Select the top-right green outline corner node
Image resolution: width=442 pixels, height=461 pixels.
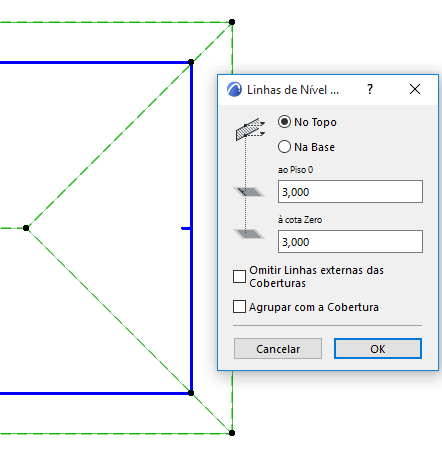(x=232, y=22)
